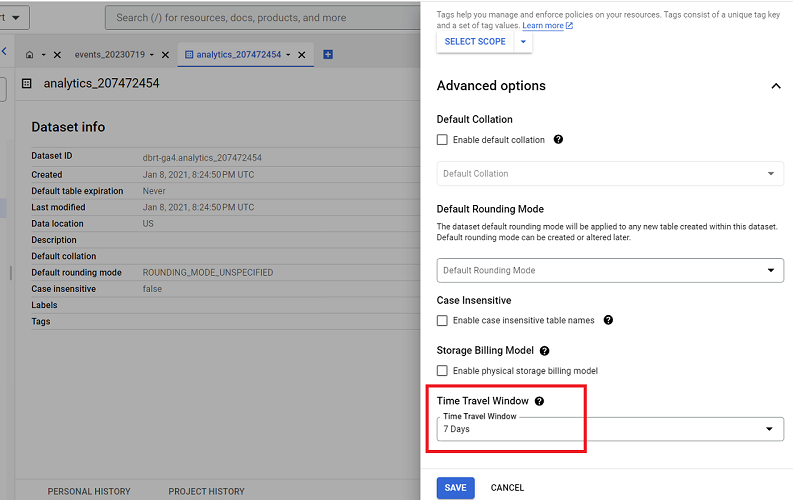
Task: Show help for Storage Billing Model
Action: pos(545,351)
